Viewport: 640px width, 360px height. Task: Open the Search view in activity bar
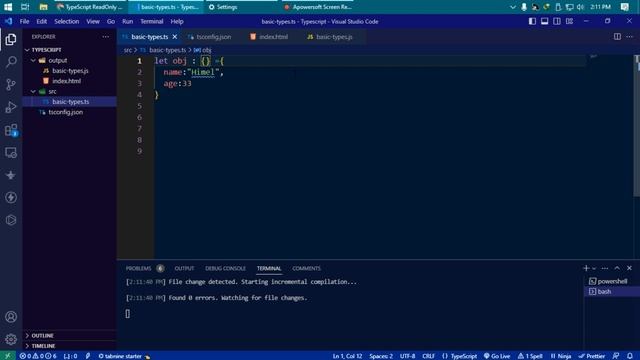pos(11,62)
